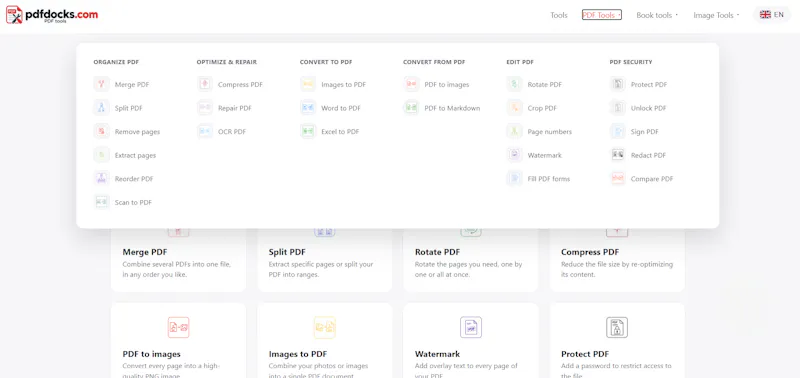Open the Tools navigation link
800x378 pixels.
point(559,15)
